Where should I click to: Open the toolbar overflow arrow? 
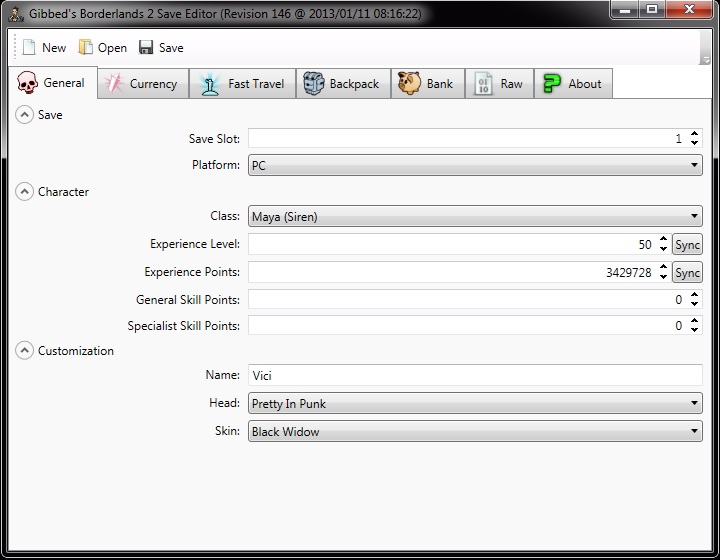[705, 60]
